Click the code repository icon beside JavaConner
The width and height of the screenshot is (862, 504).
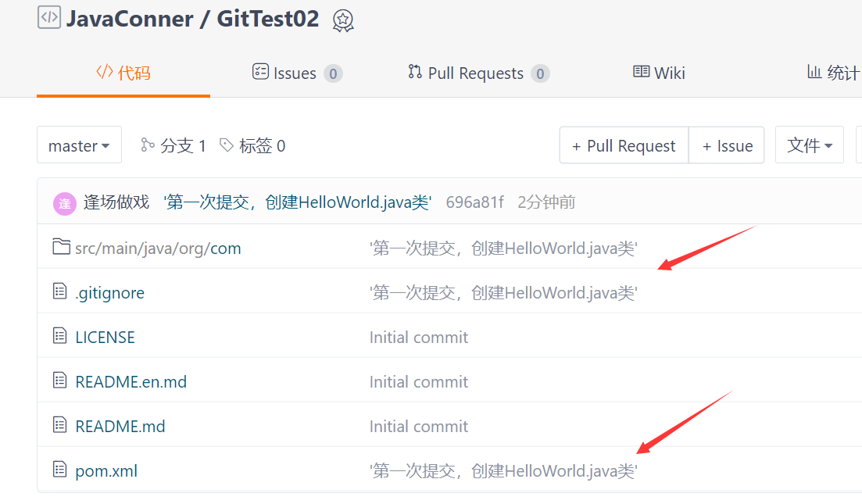click(x=49, y=17)
